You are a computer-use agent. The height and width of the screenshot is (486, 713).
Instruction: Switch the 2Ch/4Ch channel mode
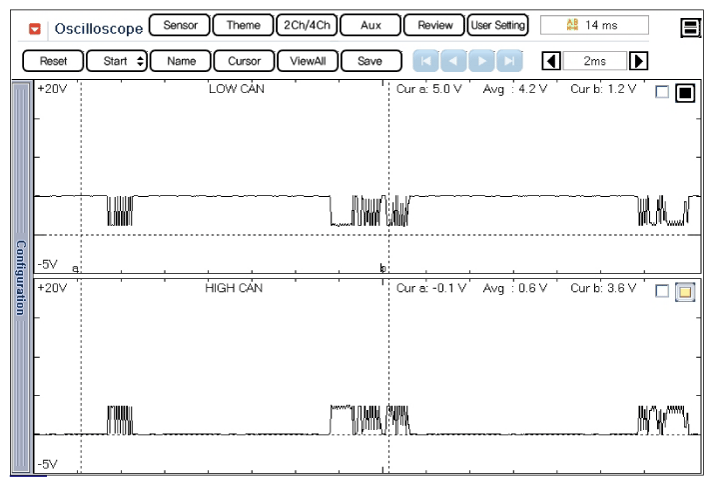click(x=306, y=25)
